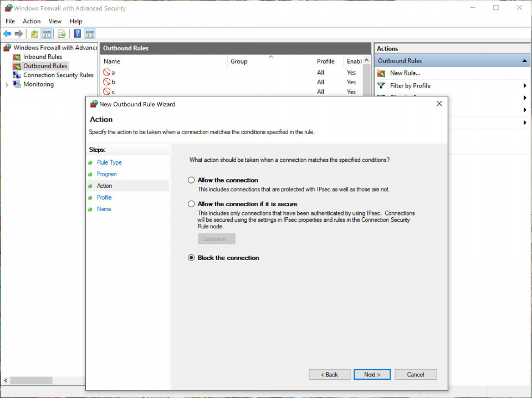Expand the Monitoring tree node
Image resolution: width=532 pixels, height=398 pixels.
click(x=7, y=84)
